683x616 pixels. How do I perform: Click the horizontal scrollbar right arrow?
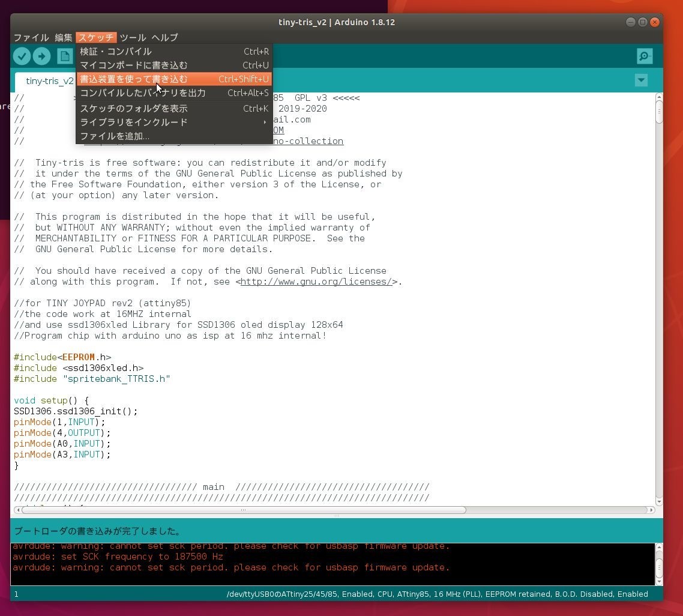coord(652,510)
